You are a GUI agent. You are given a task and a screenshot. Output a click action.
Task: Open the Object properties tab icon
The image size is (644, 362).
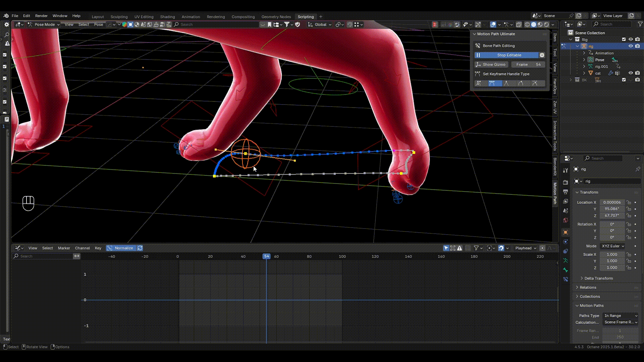pos(566,232)
